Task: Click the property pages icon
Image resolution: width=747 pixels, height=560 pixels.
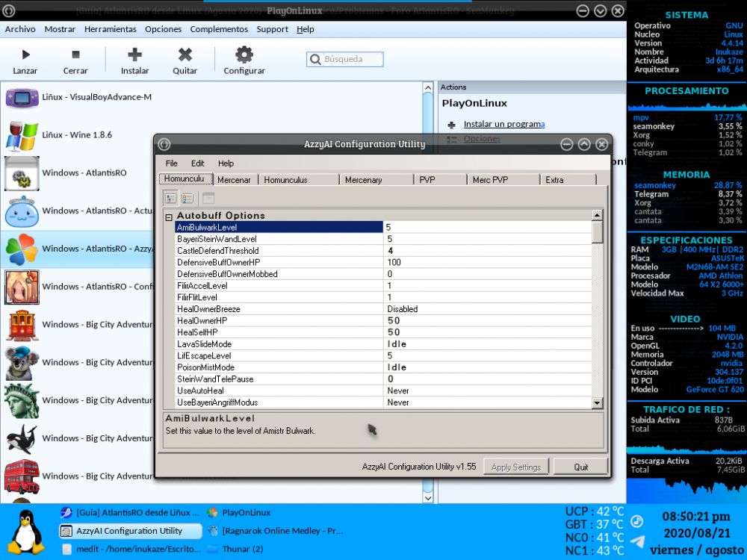Action: [208, 198]
